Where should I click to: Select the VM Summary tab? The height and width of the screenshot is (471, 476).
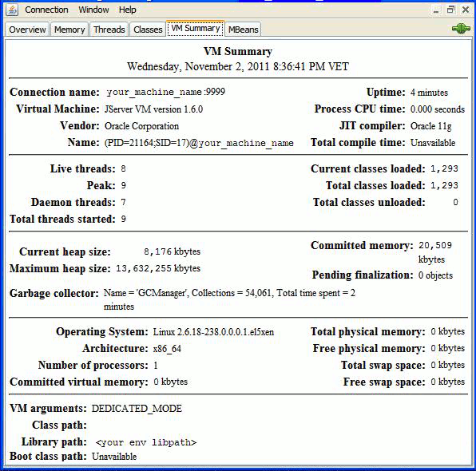point(196,29)
